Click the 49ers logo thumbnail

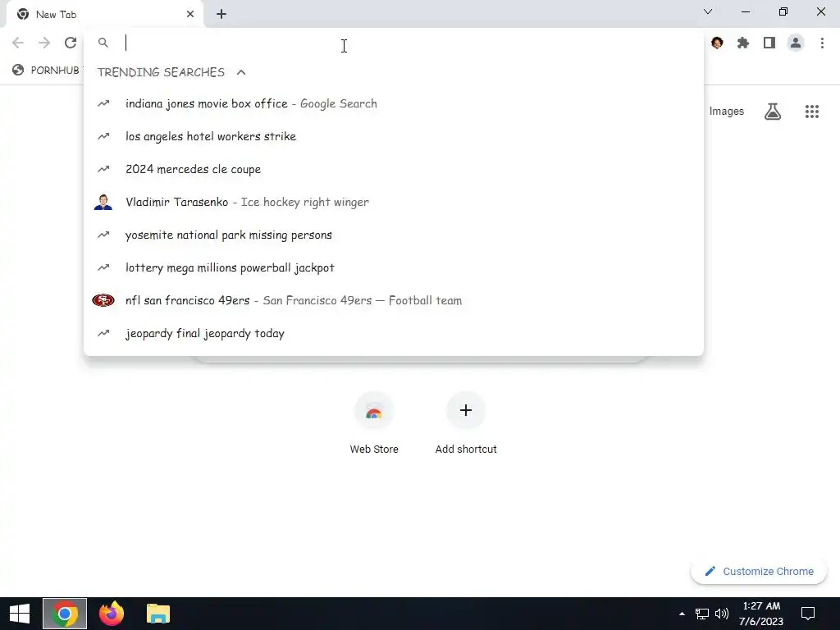pos(103,300)
